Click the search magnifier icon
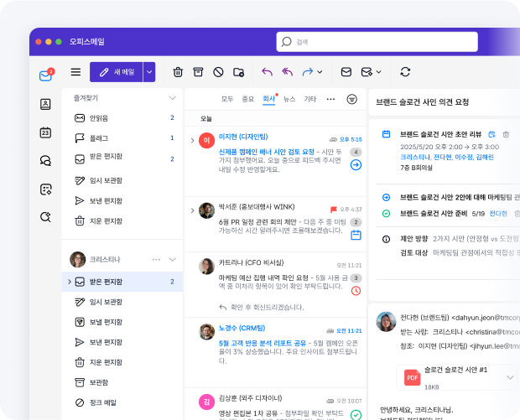The height and width of the screenshot is (420, 520). coord(286,42)
